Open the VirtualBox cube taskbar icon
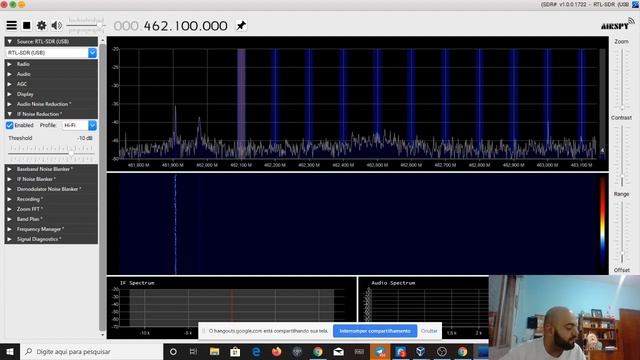Image resolution: width=640 pixels, height=360 pixels. pos(421,351)
